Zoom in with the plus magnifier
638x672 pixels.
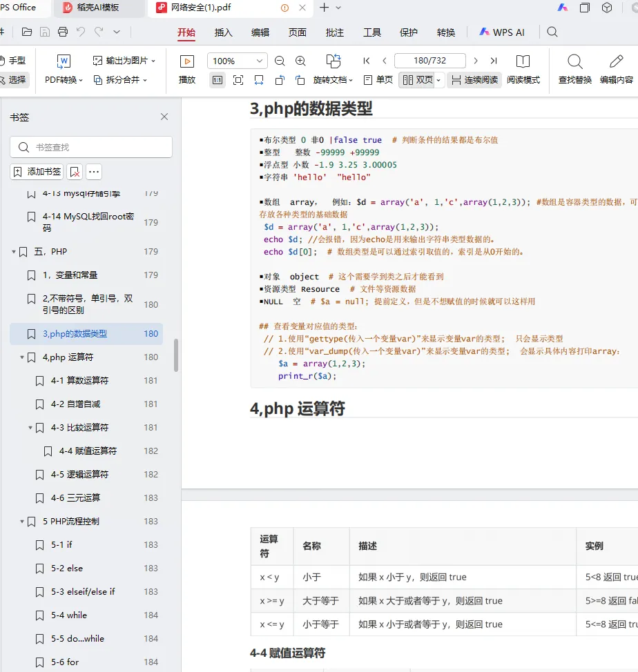click(300, 61)
